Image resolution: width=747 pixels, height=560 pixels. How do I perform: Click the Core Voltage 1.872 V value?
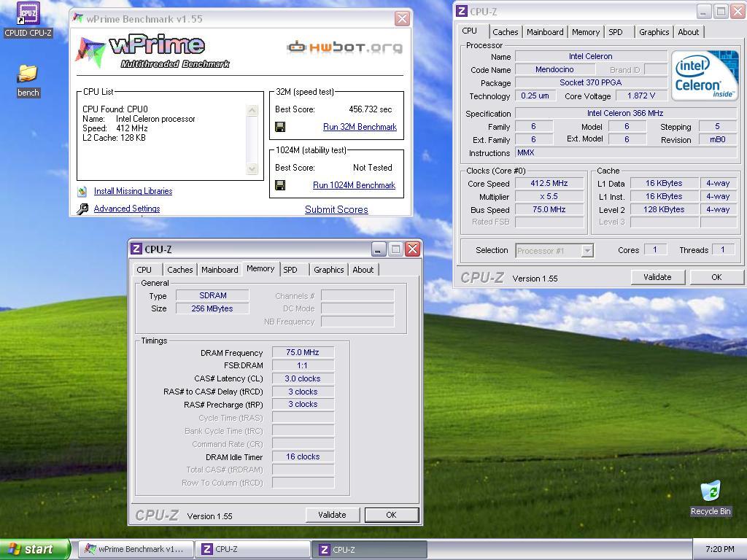point(641,96)
